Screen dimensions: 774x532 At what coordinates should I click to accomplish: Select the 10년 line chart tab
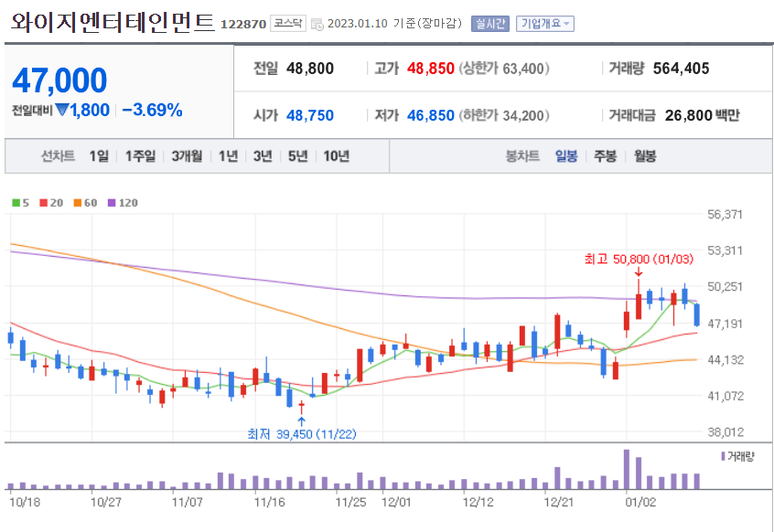tap(336, 156)
